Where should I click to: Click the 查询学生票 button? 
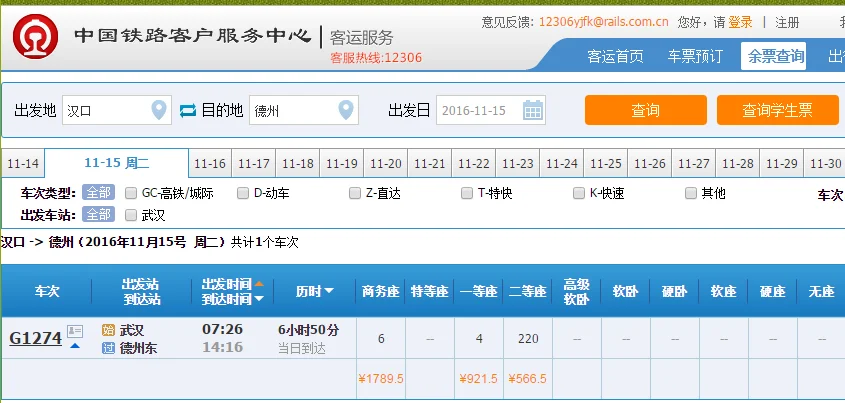(778, 110)
